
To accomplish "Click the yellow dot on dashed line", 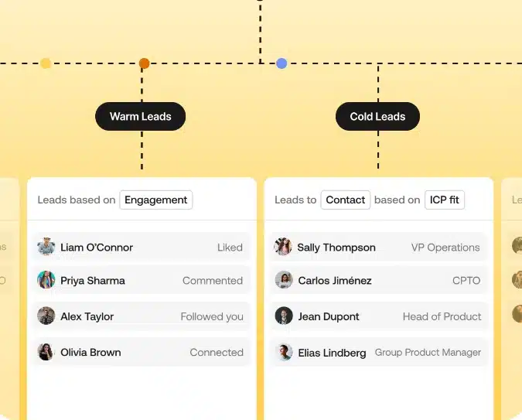I will (46, 63).
